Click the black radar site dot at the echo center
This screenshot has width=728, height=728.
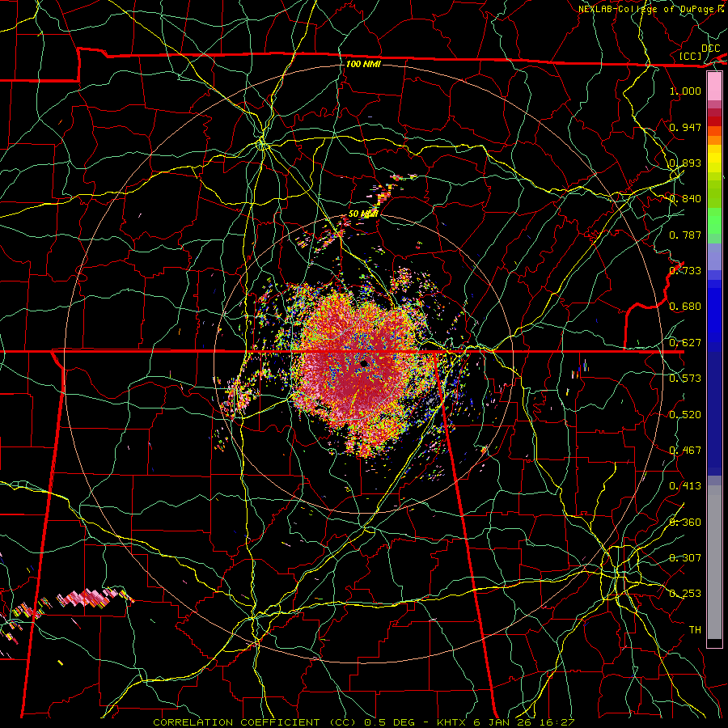365,362
